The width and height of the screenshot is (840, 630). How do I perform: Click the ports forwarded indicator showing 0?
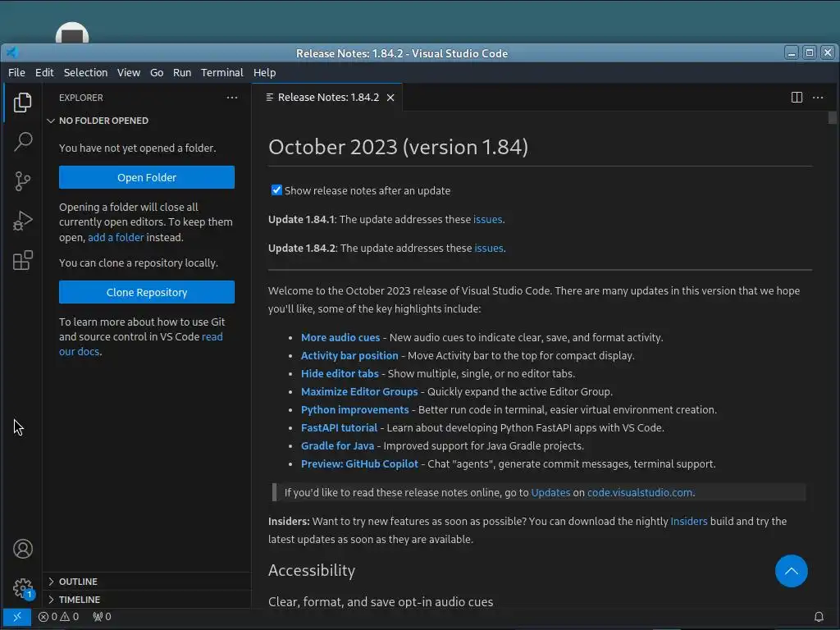pyautogui.click(x=102, y=617)
